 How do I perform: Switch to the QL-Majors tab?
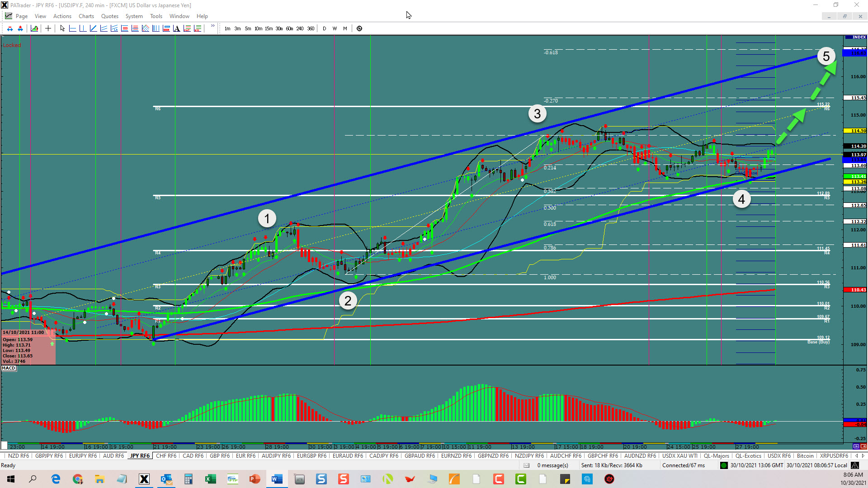(x=717, y=456)
